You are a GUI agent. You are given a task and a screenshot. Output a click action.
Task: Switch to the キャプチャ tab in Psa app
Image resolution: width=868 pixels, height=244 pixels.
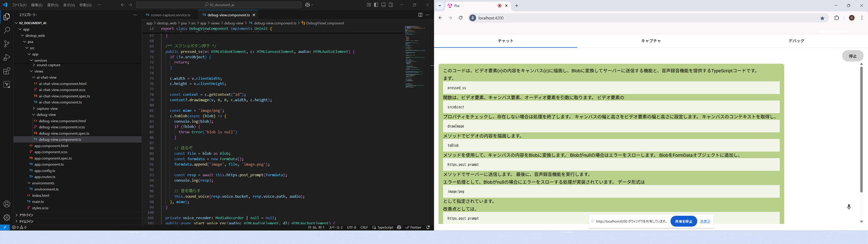(x=651, y=41)
